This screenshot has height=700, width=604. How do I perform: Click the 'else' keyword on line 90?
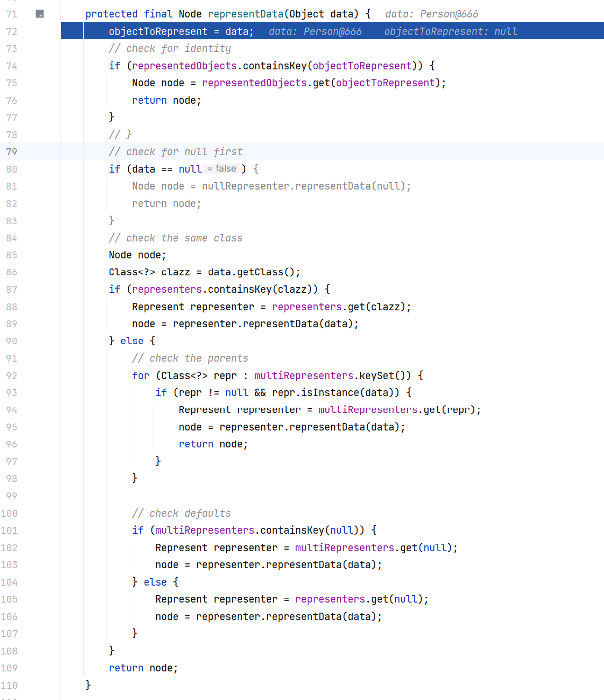point(132,342)
